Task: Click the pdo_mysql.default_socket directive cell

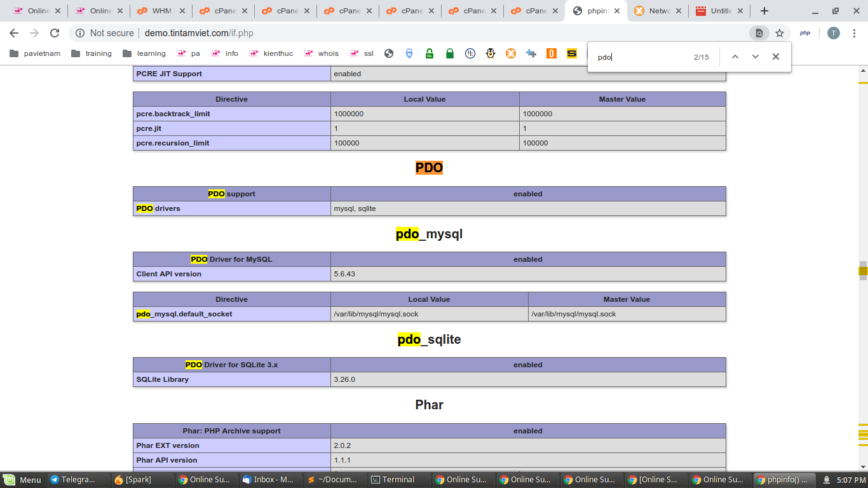Action: click(232, 314)
